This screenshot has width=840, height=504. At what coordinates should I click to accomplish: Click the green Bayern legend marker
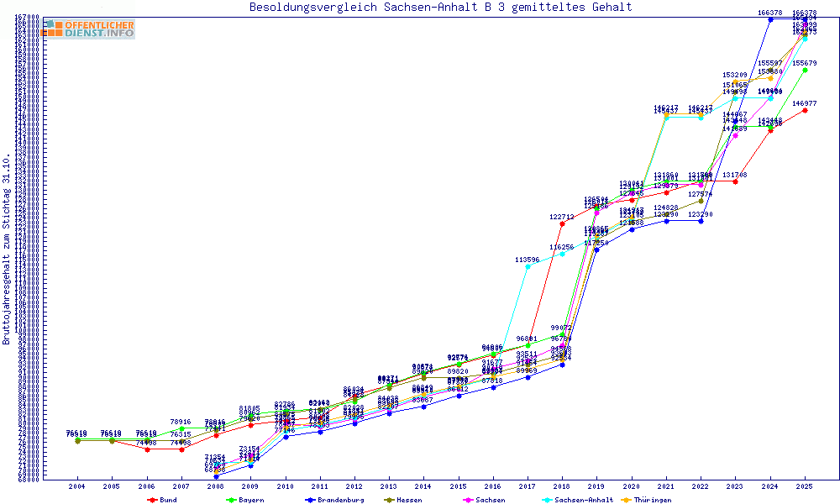(231, 500)
